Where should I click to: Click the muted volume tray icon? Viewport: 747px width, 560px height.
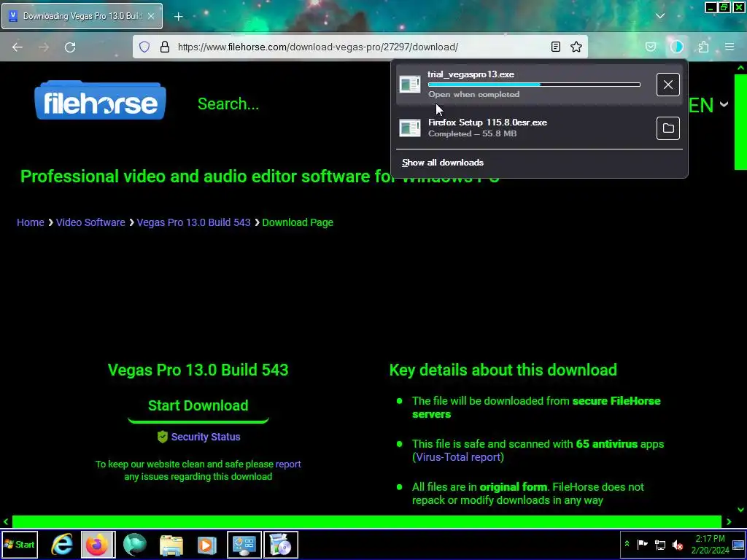(677, 544)
